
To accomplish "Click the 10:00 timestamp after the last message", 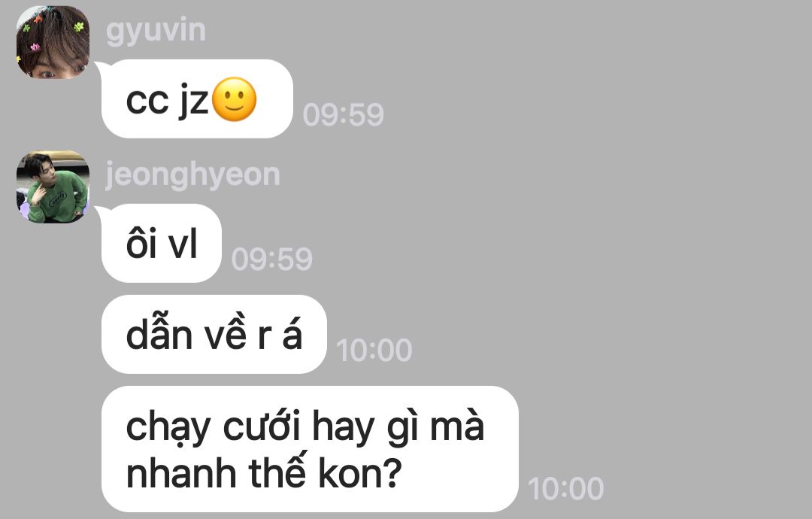I will [x=565, y=488].
